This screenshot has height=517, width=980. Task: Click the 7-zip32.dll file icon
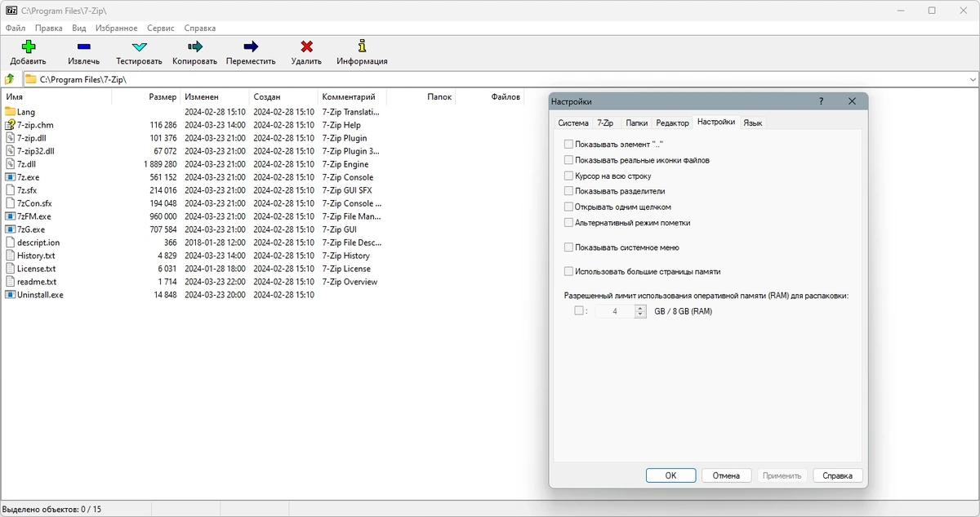11,151
